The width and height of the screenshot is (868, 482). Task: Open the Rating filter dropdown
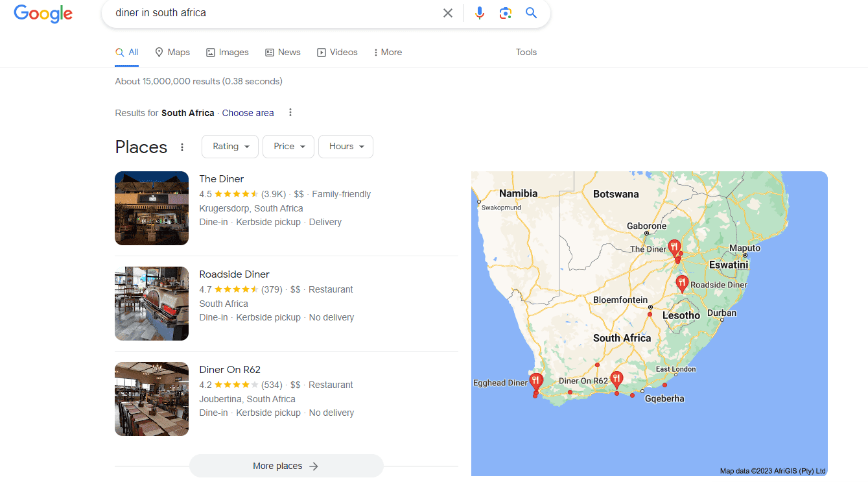pos(229,146)
